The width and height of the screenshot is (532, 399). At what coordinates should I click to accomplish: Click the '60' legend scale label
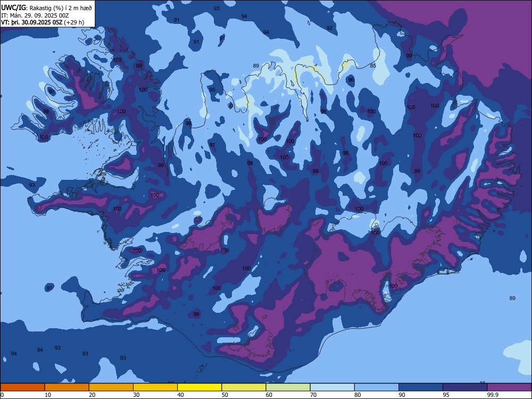[x=269, y=395]
